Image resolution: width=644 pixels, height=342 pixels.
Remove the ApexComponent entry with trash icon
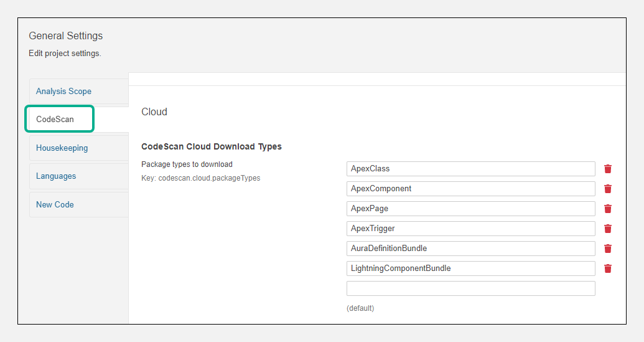tap(608, 189)
